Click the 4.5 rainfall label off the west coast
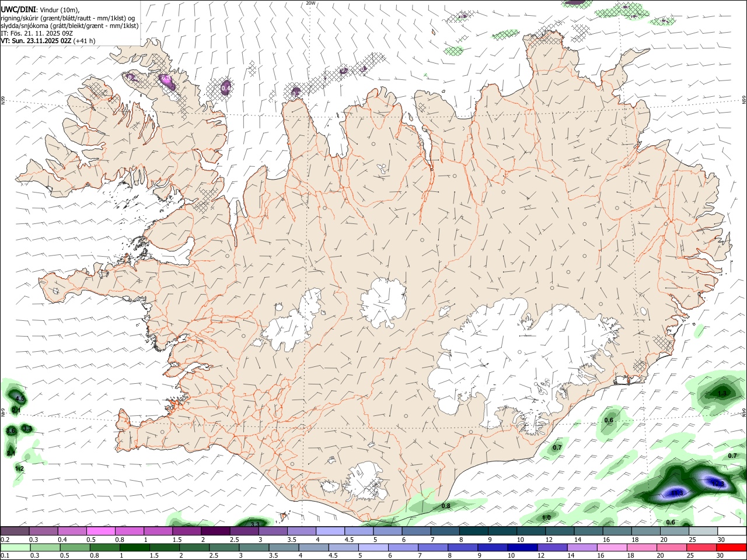Viewport: 747px width, 560px height. coord(20,399)
